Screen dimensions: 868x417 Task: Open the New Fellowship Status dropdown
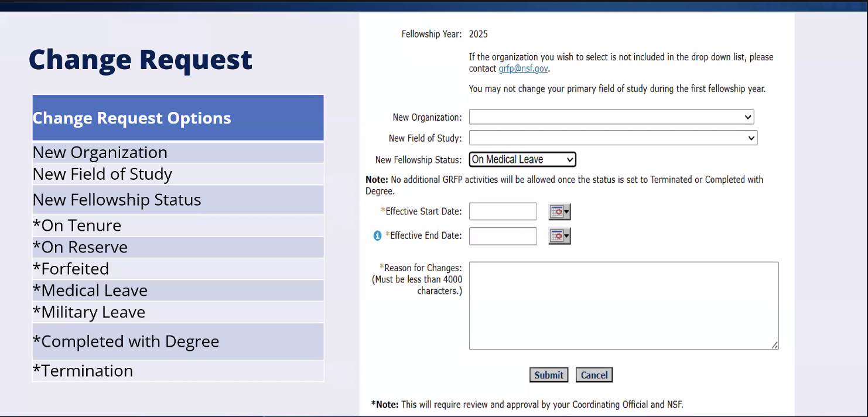[x=522, y=159]
